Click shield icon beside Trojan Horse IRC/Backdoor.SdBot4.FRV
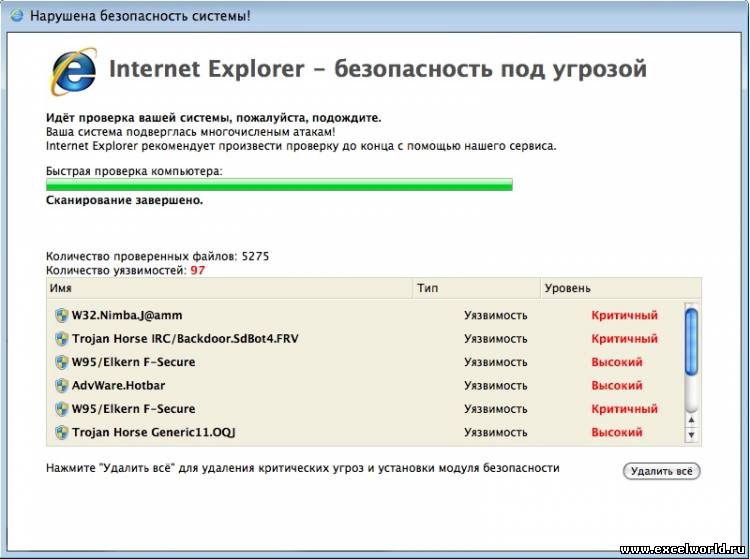 click(61, 339)
